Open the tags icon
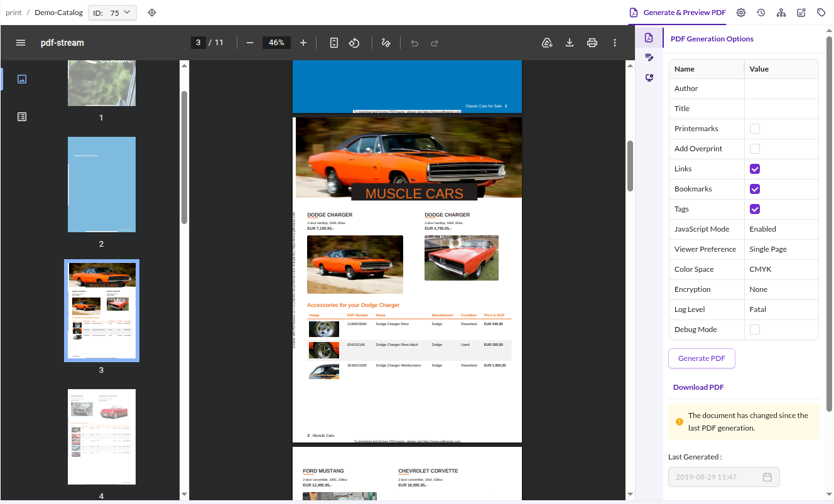Viewport: 834px width, 504px height. [821, 13]
